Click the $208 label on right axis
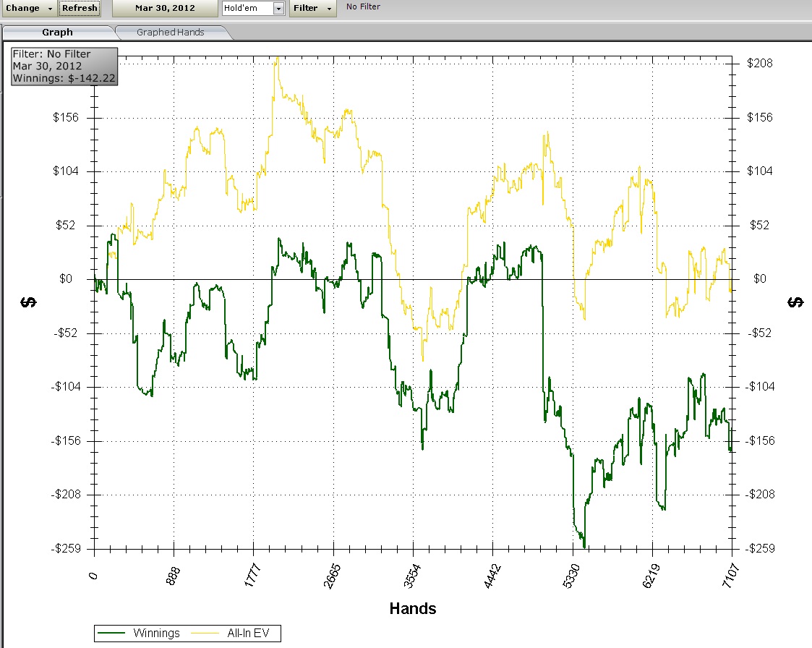This screenshot has height=648, width=812. pos(759,64)
